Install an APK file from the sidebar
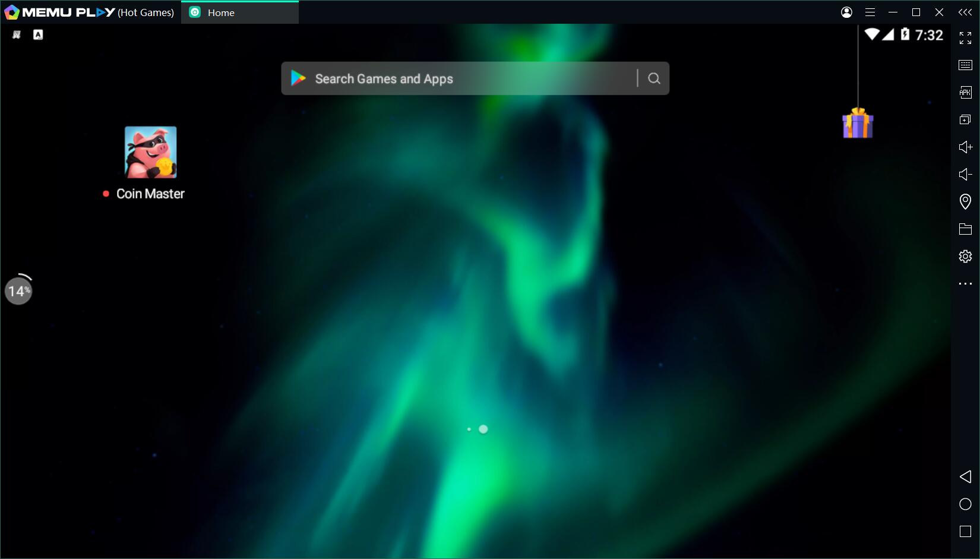 (965, 92)
